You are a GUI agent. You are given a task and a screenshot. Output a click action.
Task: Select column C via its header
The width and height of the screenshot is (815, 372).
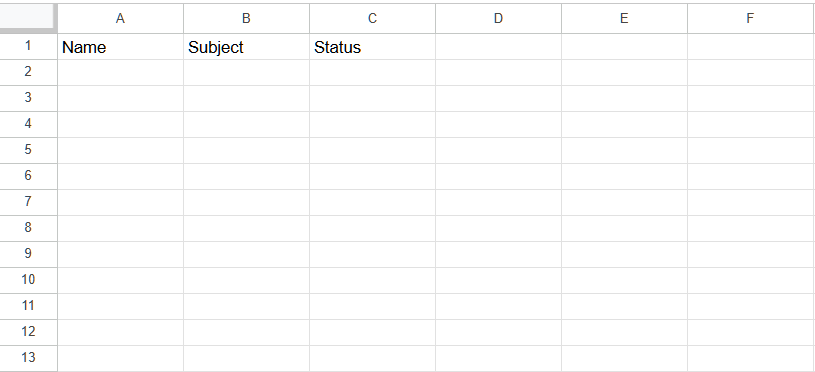coord(372,18)
